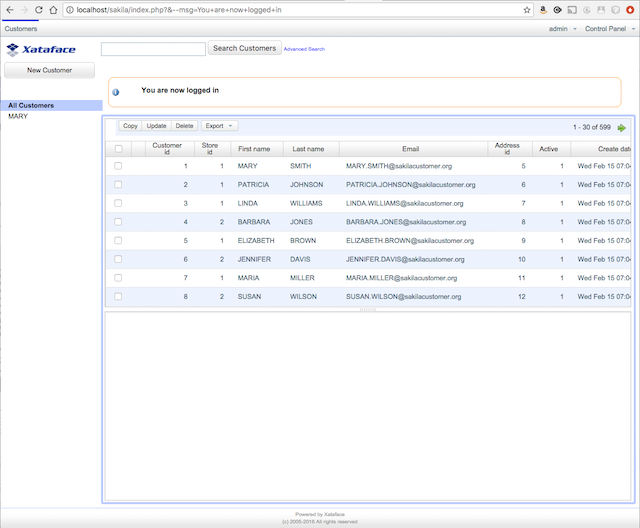Select All Customers in the sidebar
The image size is (640, 528).
pos(31,105)
